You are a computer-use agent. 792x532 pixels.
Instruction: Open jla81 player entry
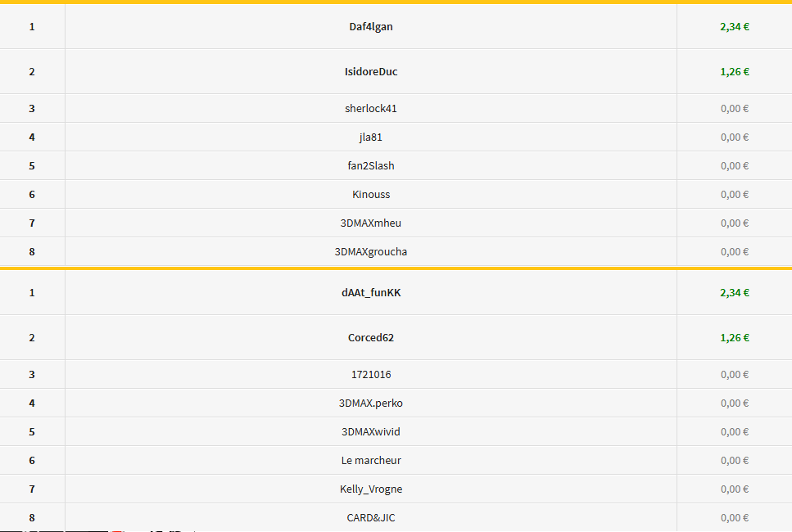[x=371, y=138]
